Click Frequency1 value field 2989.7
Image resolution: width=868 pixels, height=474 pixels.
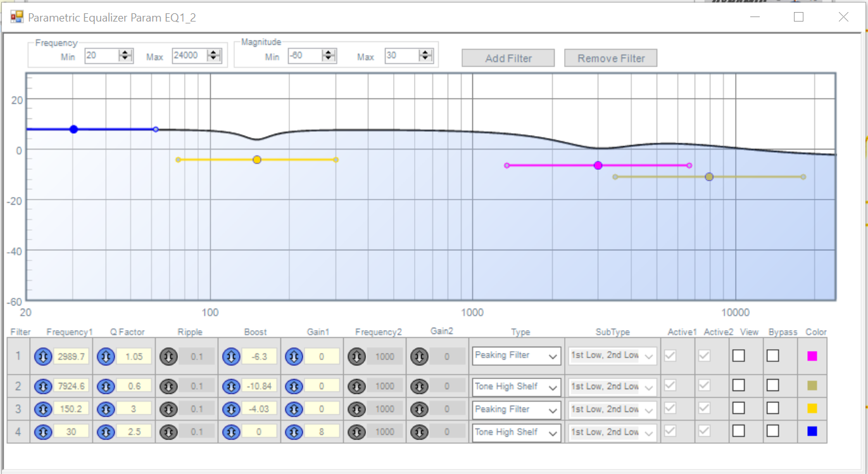(x=71, y=357)
